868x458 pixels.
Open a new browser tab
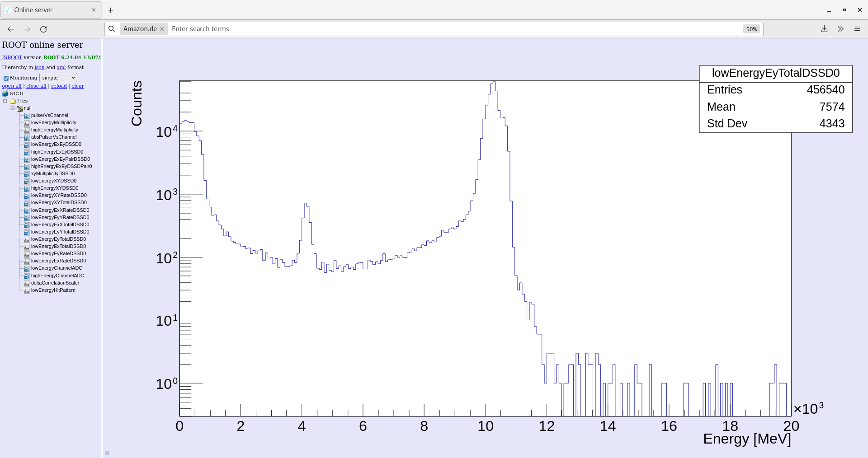point(110,10)
